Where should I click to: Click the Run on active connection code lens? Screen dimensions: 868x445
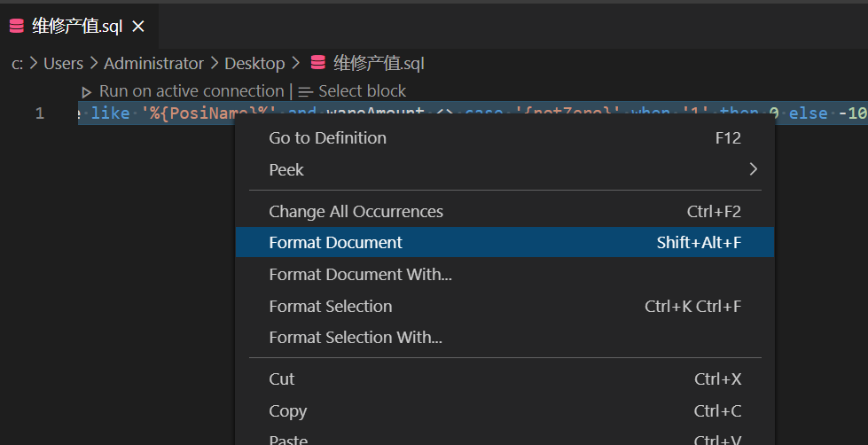tap(191, 90)
